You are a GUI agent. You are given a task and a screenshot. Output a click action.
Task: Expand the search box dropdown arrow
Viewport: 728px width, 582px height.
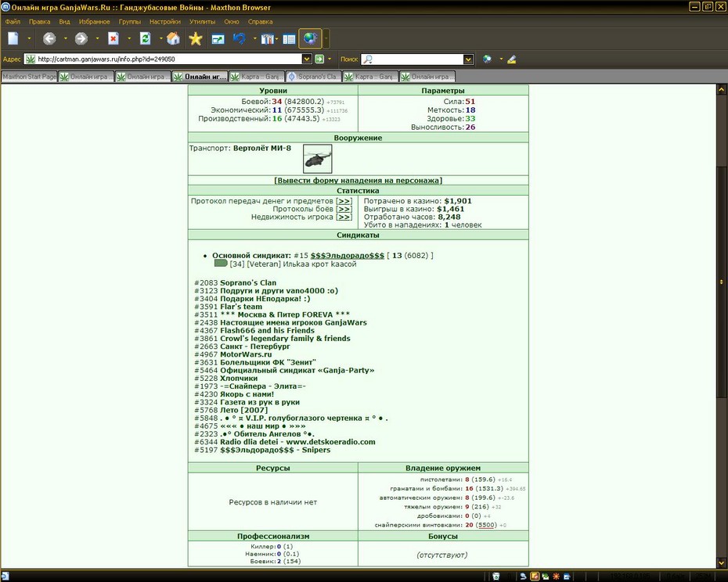coord(468,59)
